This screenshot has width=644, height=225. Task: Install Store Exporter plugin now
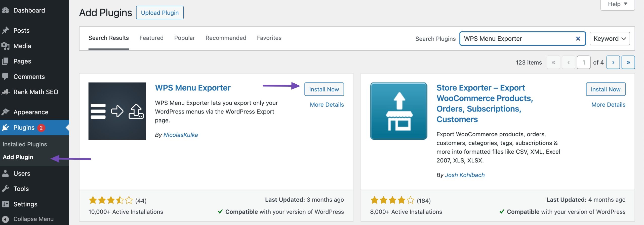(x=606, y=89)
